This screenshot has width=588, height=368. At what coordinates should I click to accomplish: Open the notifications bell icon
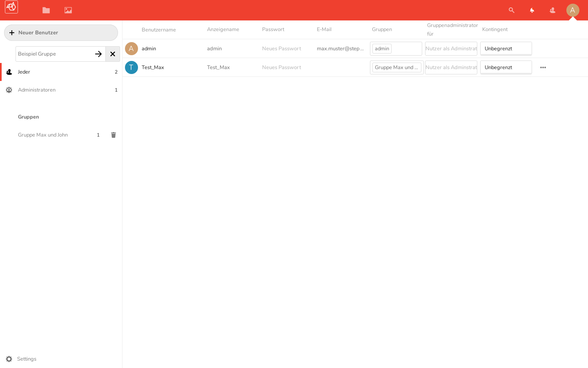pyautogui.click(x=532, y=10)
